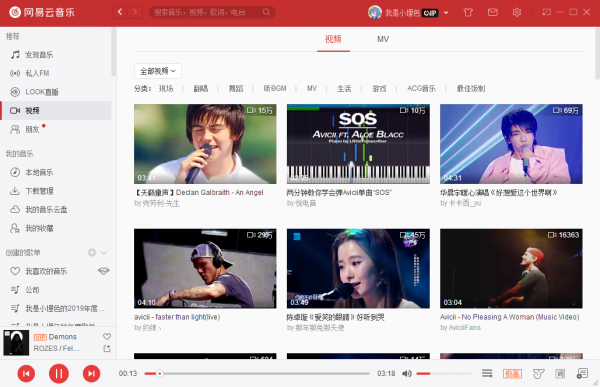Skip to the next track
600x387 pixels.
[x=91, y=374]
